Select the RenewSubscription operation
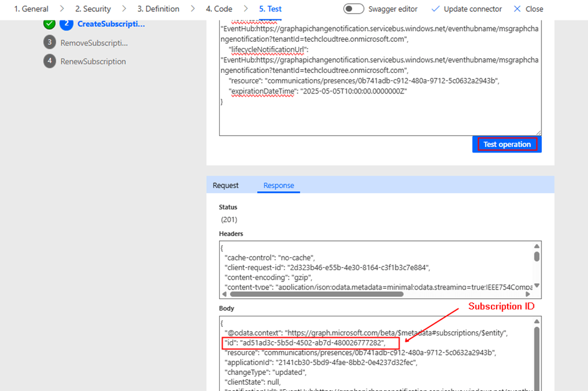This screenshot has height=391, width=588. point(93,61)
